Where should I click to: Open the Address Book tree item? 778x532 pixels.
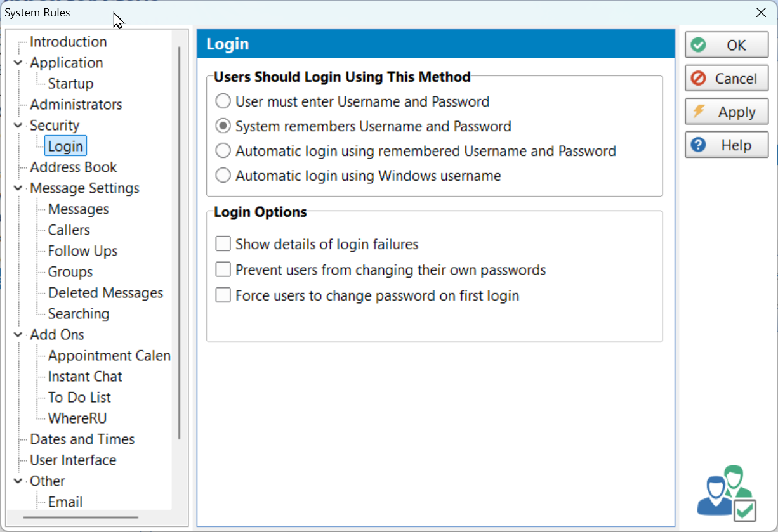[x=74, y=167]
